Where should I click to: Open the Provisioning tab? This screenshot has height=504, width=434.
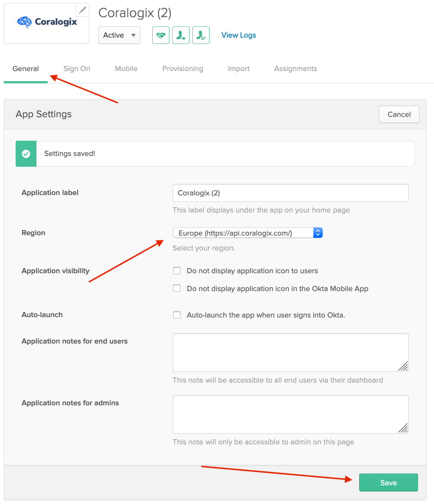pos(183,69)
